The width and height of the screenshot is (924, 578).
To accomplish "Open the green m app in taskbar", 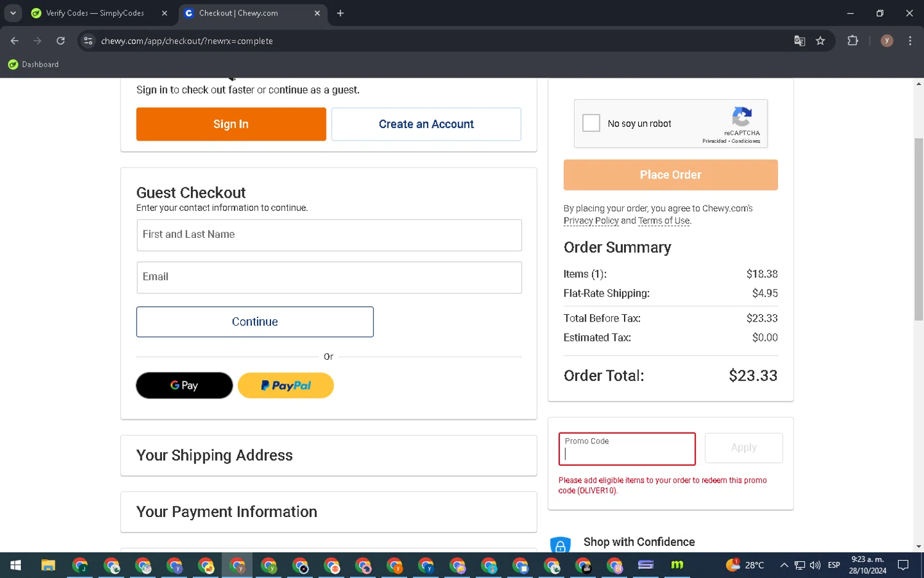I will coord(677,565).
